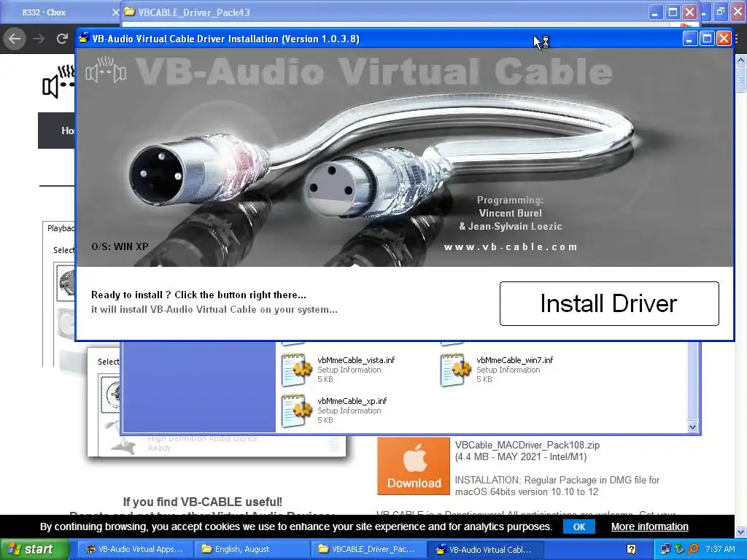Screen dimensions: 747x560
Task: Click the browser back arrow
Action: pos(15,39)
